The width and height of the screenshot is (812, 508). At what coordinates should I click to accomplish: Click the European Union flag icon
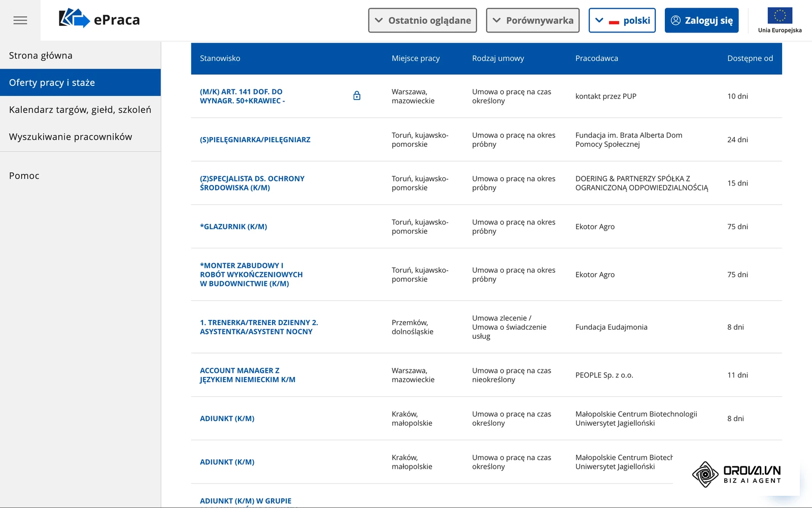point(780,16)
